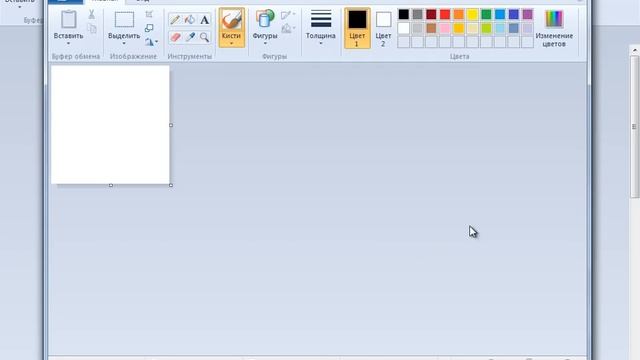Pick the orange color swatch in top row
This screenshot has width=640, height=360.
click(459, 15)
